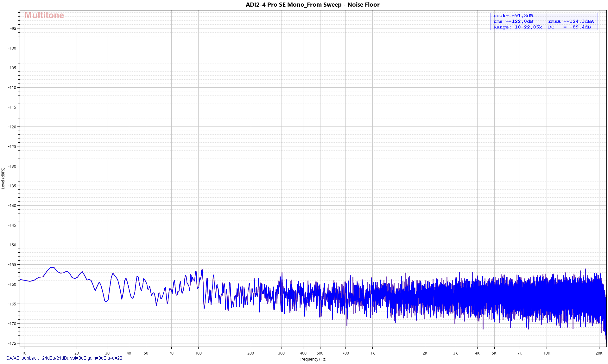The height and width of the screenshot is (364, 608).
Task: Click the '-160' level axis tick label
Action: [12, 284]
